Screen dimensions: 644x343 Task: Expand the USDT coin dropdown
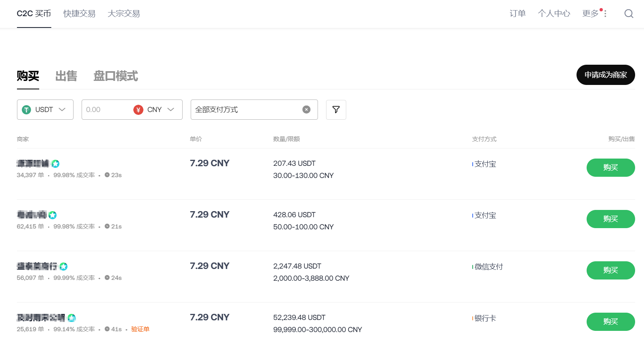coord(62,110)
